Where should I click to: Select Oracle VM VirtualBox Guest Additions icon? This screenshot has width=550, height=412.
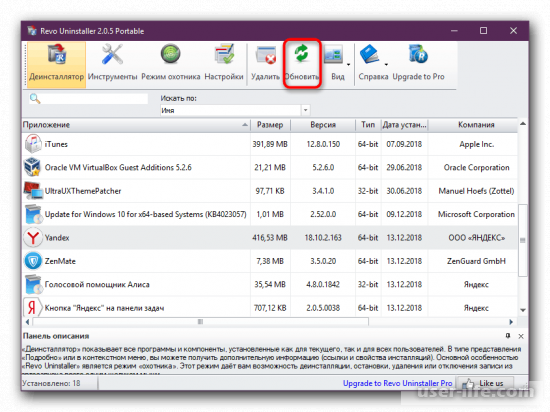click(33, 167)
